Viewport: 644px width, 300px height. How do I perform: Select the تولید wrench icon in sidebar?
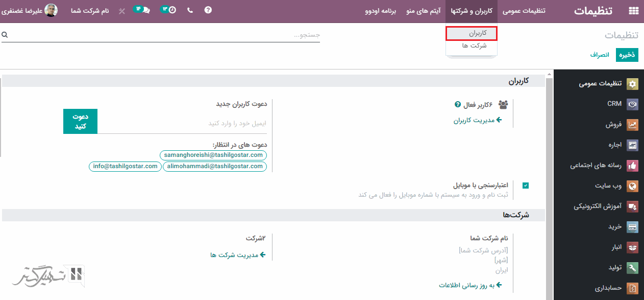click(633, 268)
